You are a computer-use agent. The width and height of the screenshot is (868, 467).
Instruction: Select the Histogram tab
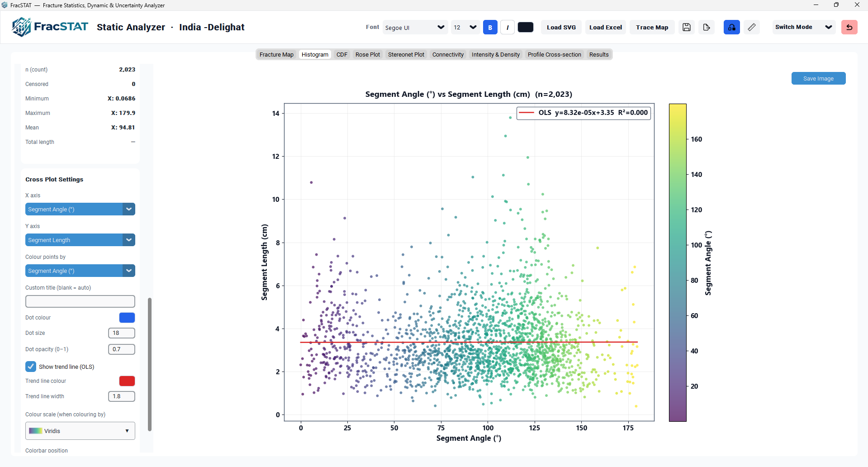pyautogui.click(x=315, y=54)
